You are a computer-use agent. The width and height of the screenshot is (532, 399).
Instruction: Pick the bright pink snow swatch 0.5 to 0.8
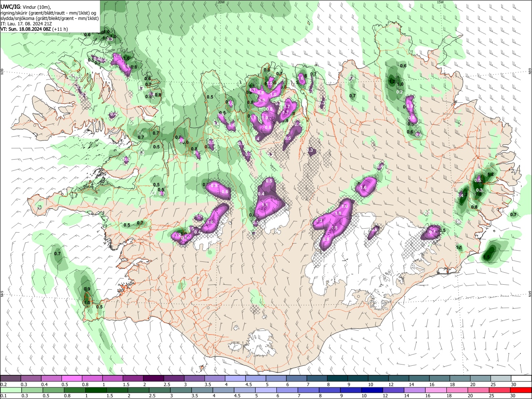(71, 379)
